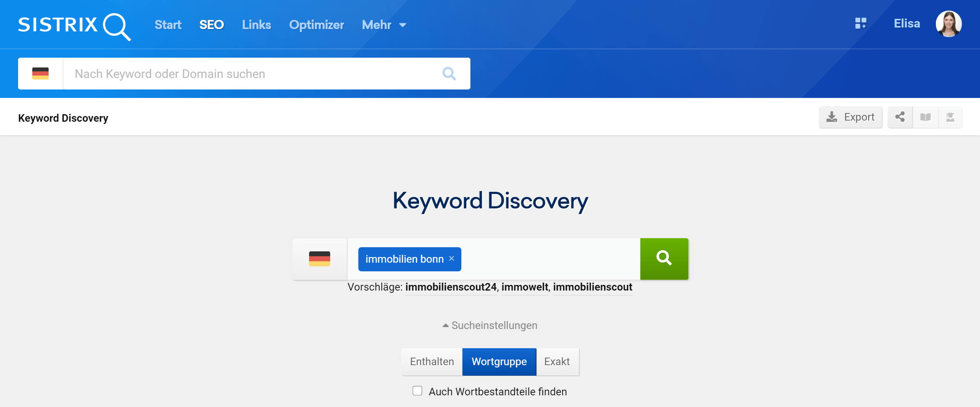Select the Enthalten match mode

(x=432, y=361)
